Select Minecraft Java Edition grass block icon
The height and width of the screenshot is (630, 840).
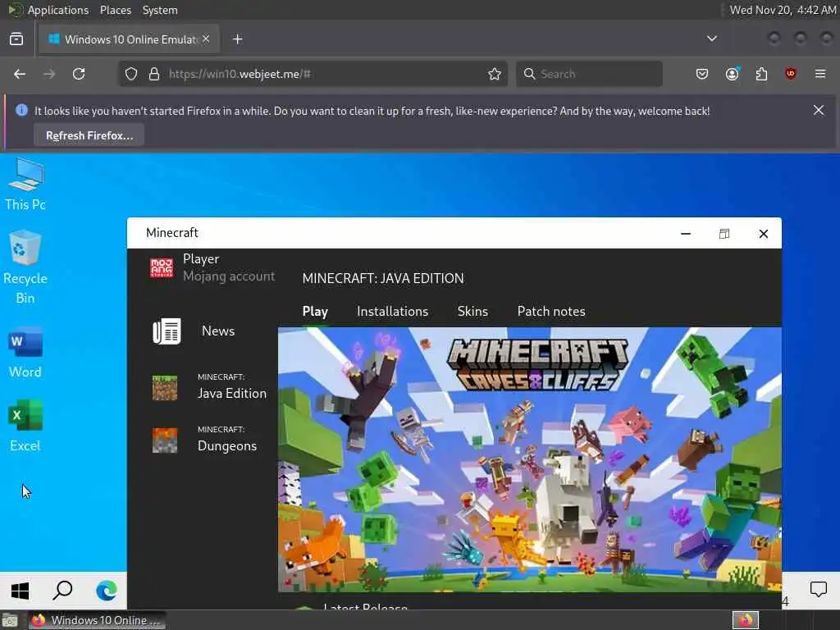click(164, 388)
